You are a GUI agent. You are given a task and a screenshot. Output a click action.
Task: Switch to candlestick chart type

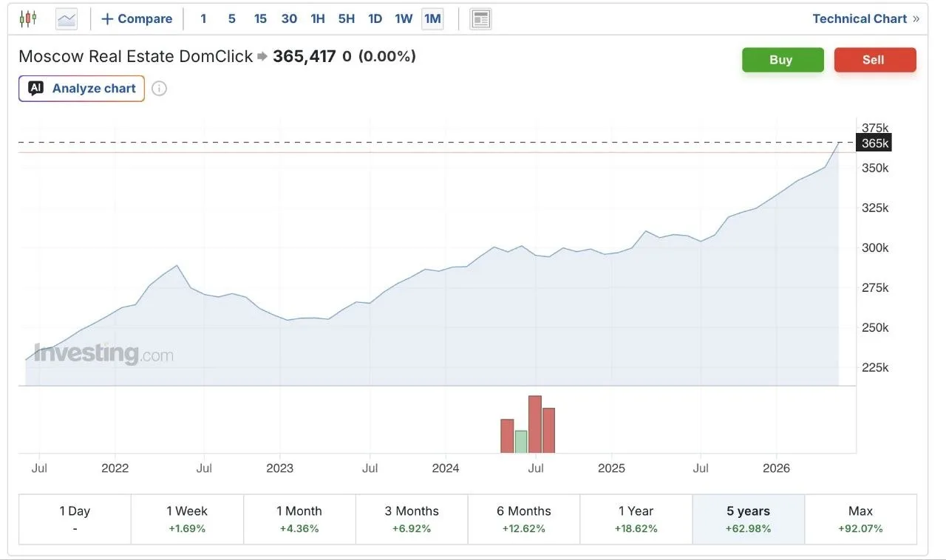(x=28, y=18)
